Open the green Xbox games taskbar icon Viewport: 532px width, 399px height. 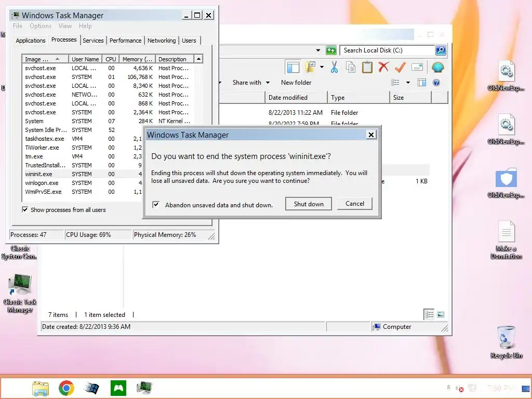(118, 388)
